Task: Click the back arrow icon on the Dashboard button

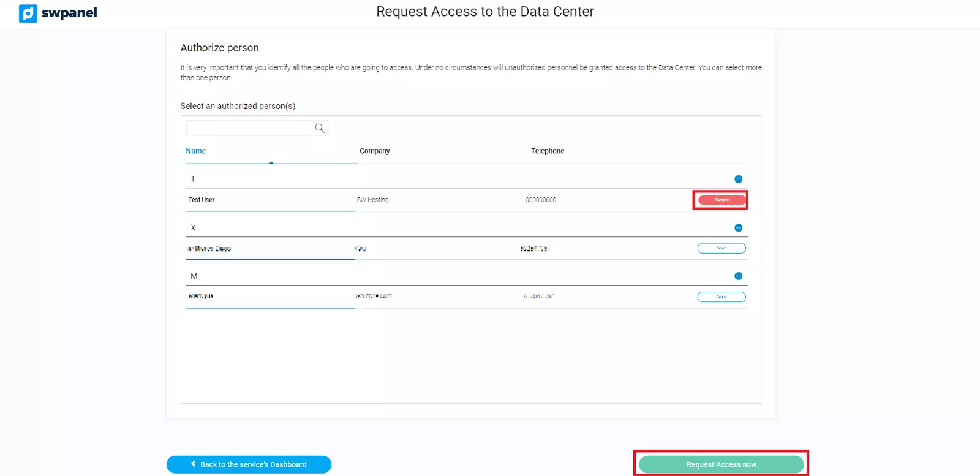Action: [194, 464]
